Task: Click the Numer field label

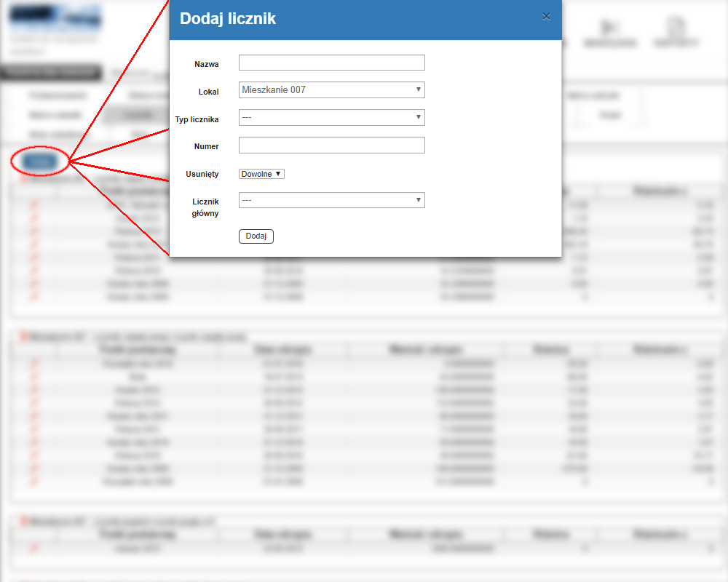Action: tap(206, 146)
